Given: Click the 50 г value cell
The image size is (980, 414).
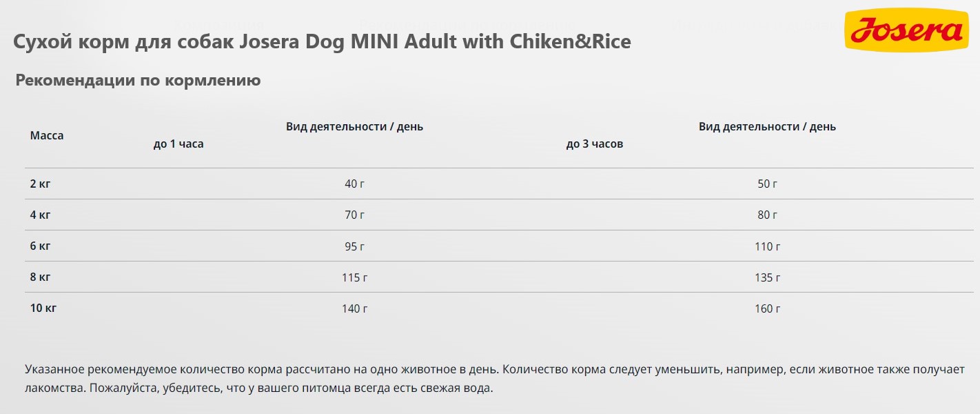Looking at the screenshot, I should pos(767,184).
